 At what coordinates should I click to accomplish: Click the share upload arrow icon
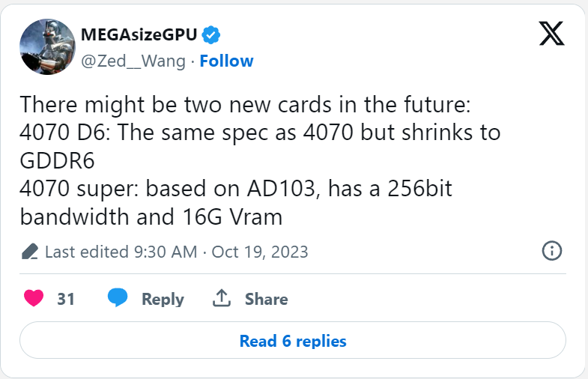[x=222, y=298]
